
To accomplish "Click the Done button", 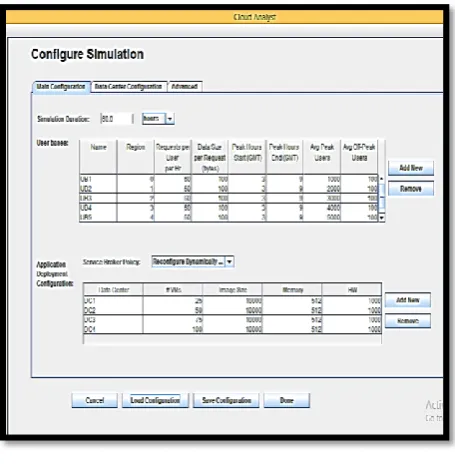I will [x=287, y=400].
